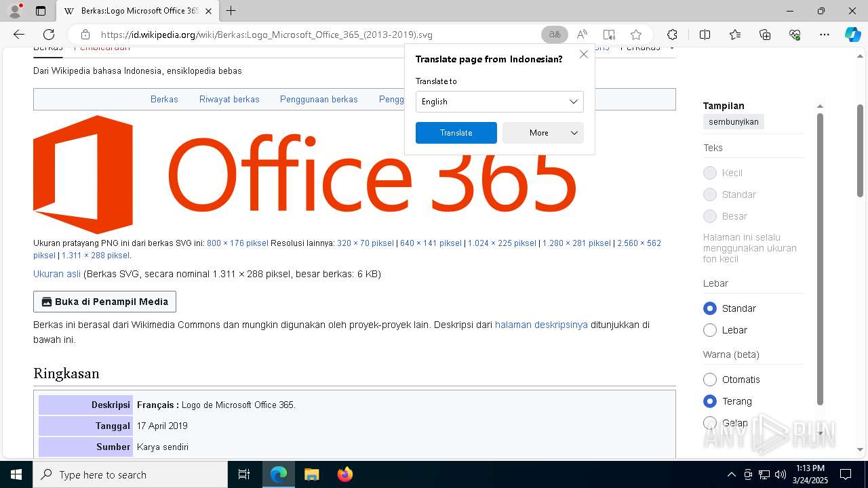
Task: Select Kecil text size option
Action: pos(710,173)
